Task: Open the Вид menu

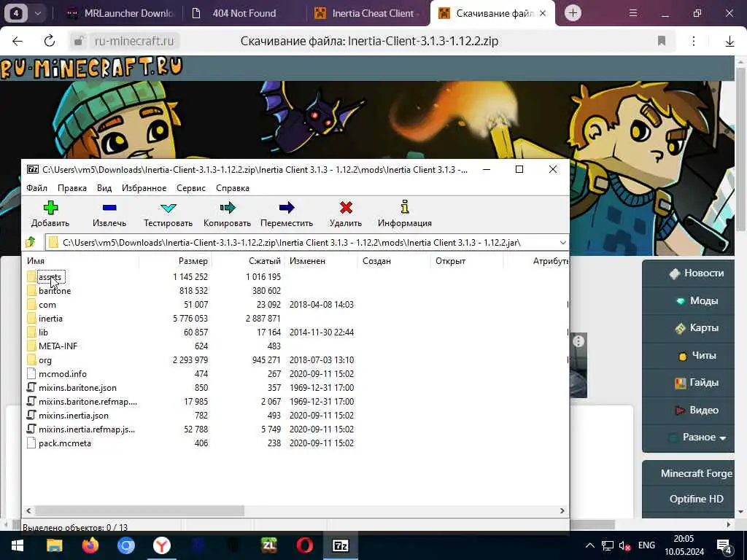Action: pos(104,188)
